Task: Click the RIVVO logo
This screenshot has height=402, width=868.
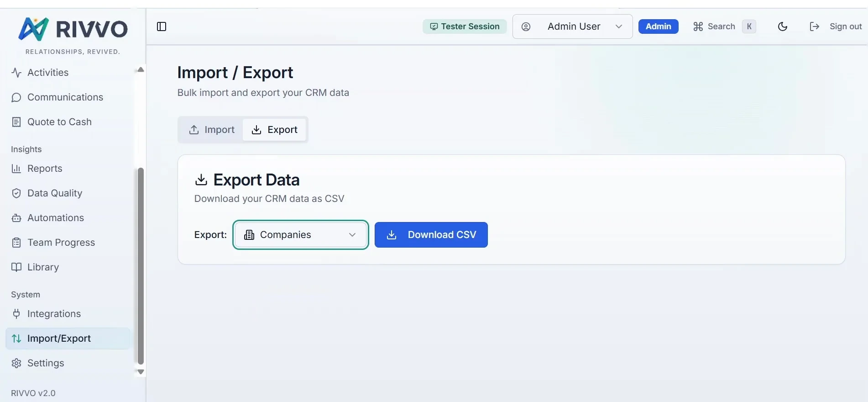Action: click(x=73, y=29)
